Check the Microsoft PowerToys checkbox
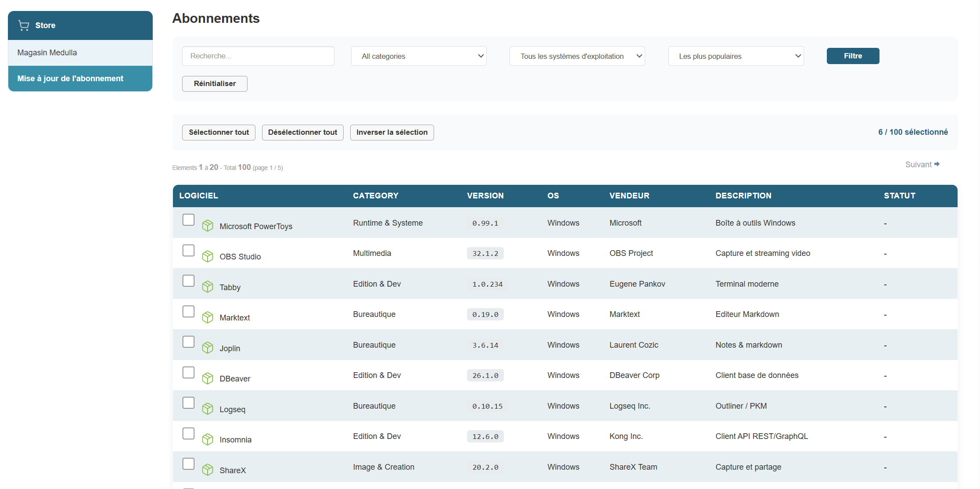 click(188, 220)
